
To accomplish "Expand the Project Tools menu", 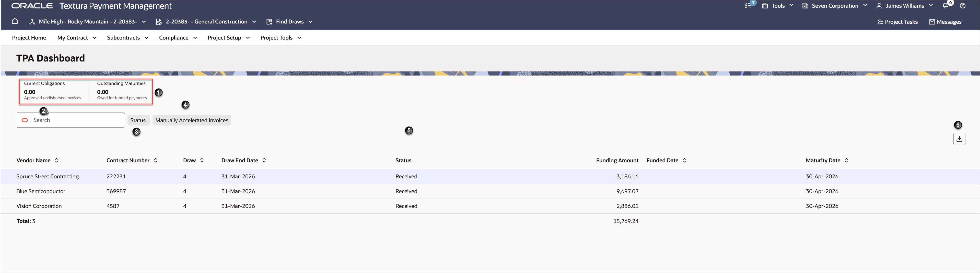I will coord(281,38).
